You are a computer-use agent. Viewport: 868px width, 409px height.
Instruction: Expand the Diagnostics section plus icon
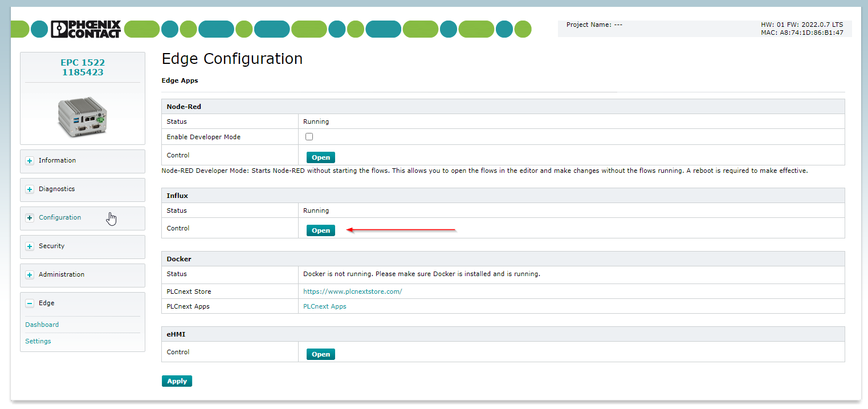pos(30,189)
